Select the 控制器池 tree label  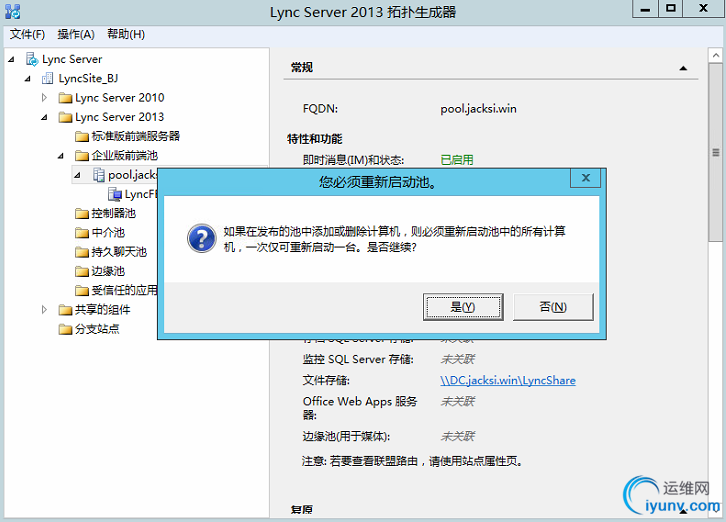(113, 214)
